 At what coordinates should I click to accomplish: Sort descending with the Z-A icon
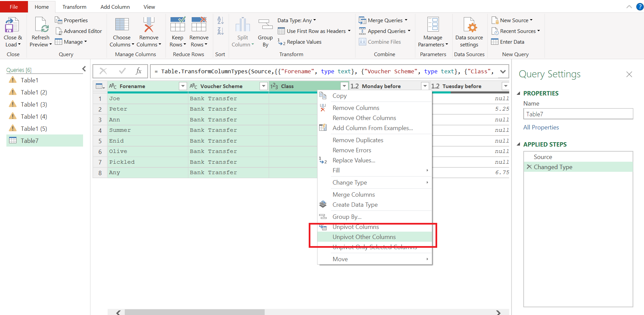point(220,31)
